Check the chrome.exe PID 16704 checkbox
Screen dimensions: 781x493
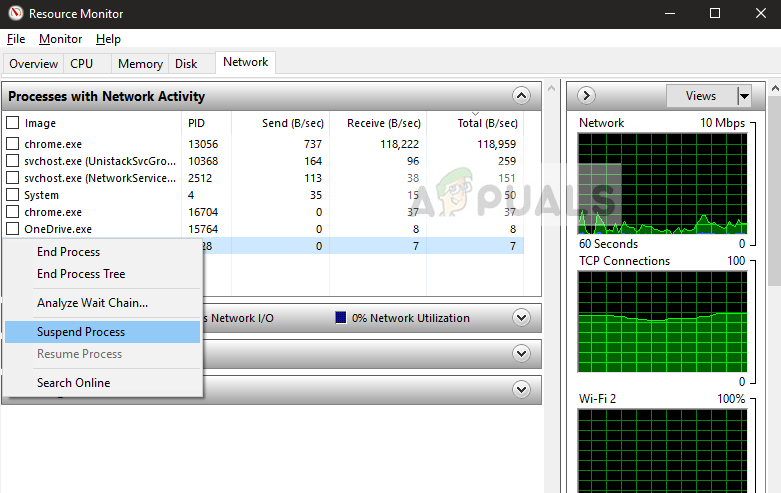click(x=12, y=212)
